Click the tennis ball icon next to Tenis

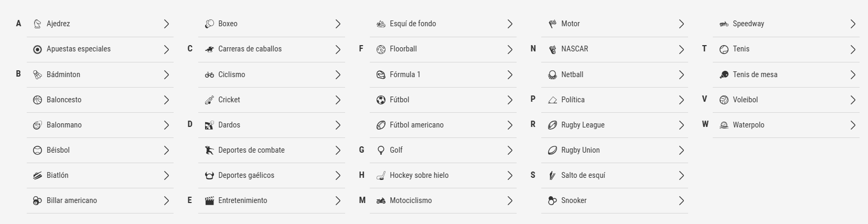(x=724, y=49)
